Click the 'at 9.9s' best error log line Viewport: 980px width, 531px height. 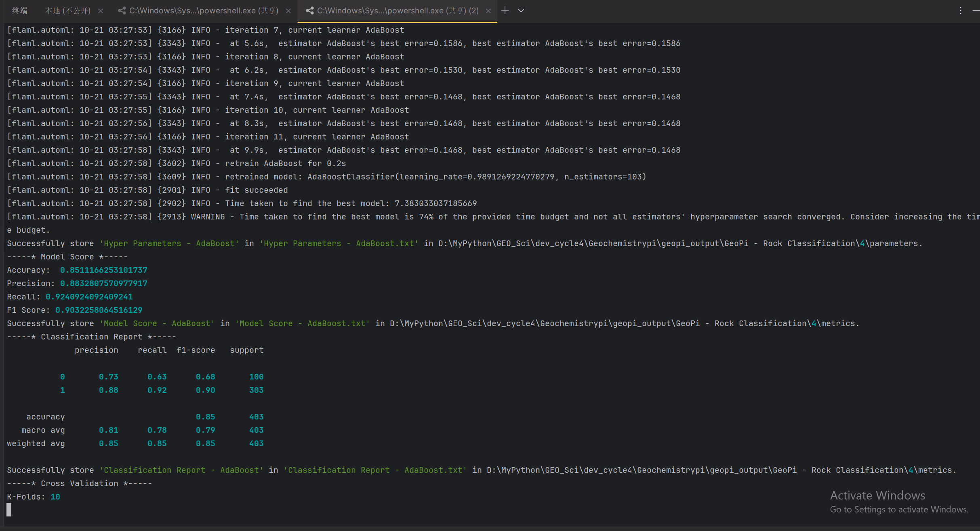point(344,150)
